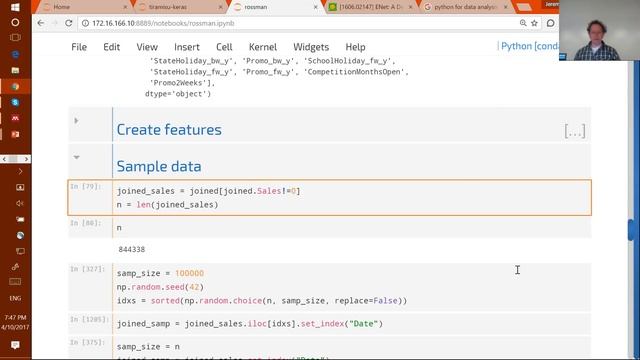Open a new browser tab

[524, 7]
